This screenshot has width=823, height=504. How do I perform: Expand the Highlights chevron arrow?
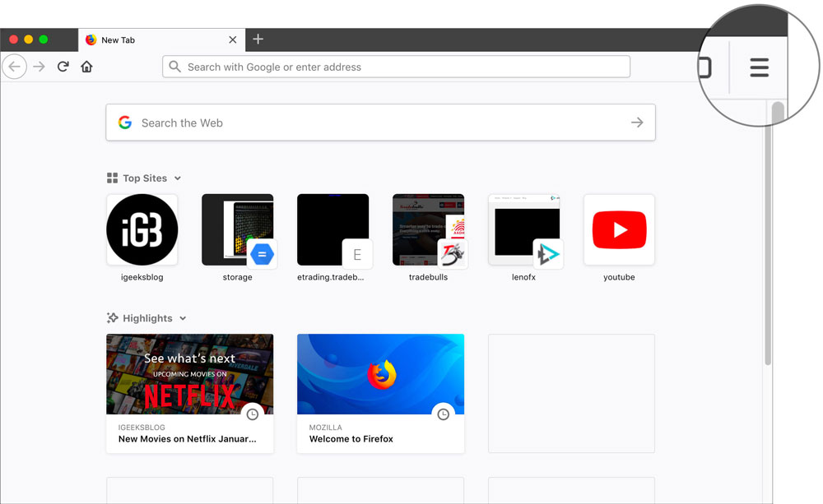[183, 318]
